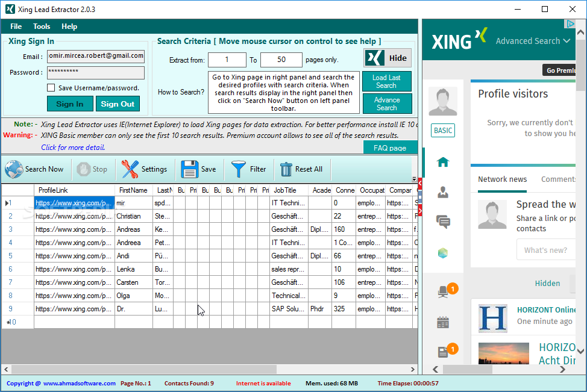Select row 2 header in grid
The width and height of the screenshot is (587, 392).
17,216
